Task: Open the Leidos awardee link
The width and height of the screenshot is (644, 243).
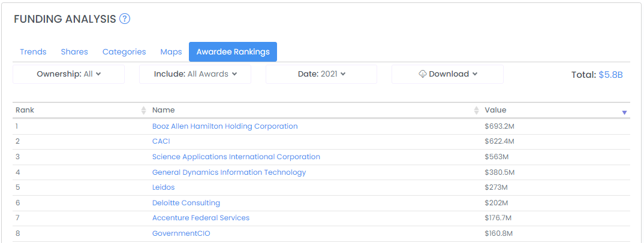Action: click(163, 187)
